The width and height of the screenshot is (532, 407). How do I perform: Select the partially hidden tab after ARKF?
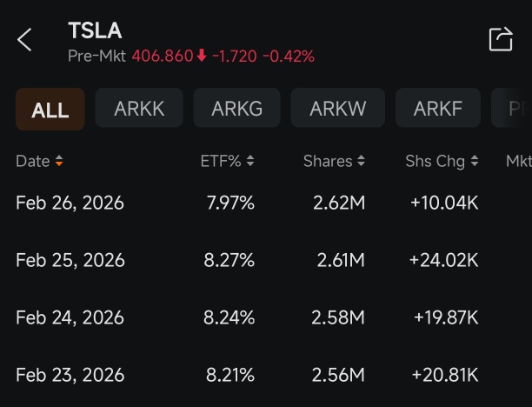tap(512, 108)
